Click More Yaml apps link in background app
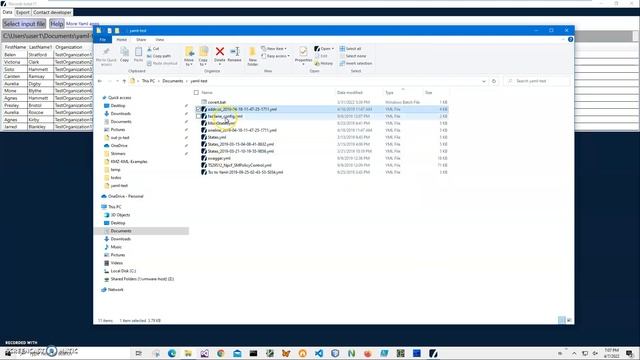 82,24
